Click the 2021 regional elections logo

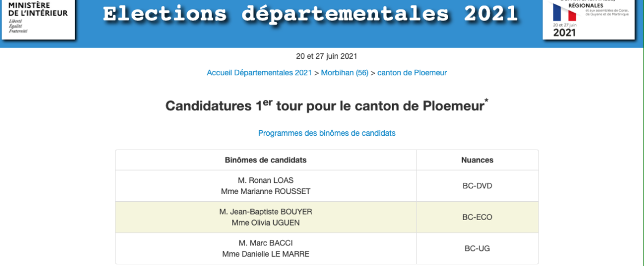(x=588, y=19)
